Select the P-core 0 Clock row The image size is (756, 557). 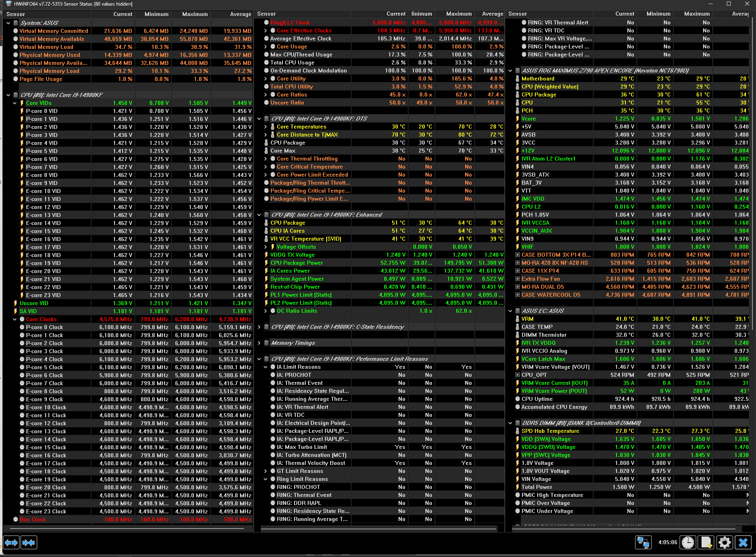(x=128, y=327)
